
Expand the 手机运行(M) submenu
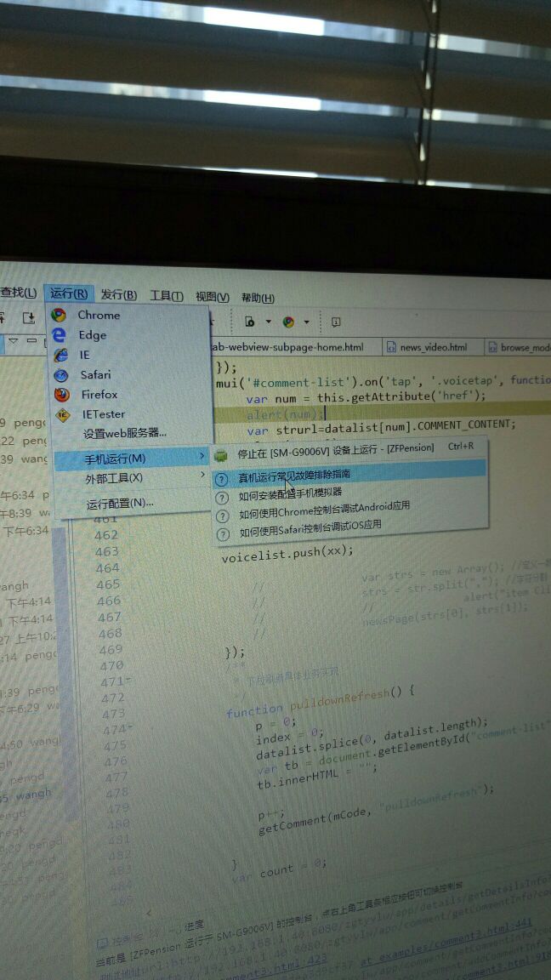(x=115, y=459)
